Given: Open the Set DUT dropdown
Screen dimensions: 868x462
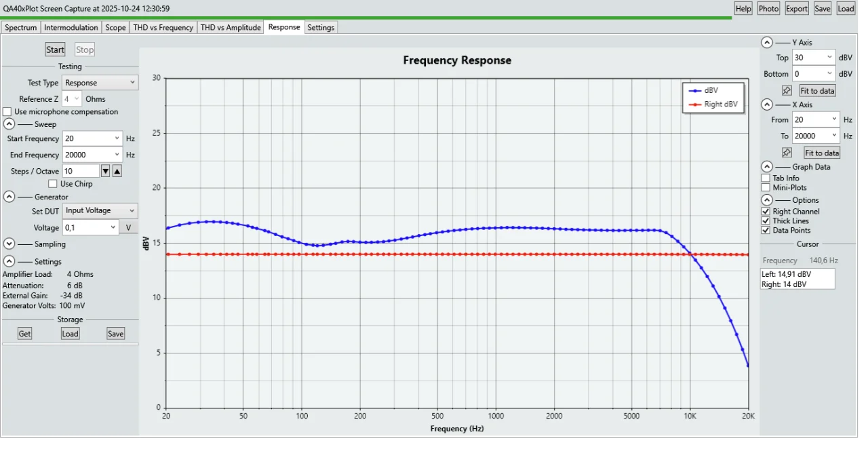Looking at the screenshot, I should coord(100,211).
